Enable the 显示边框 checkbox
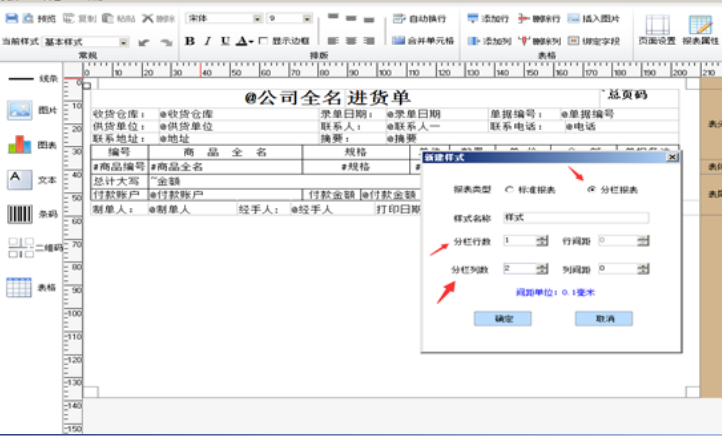 click(263, 41)
